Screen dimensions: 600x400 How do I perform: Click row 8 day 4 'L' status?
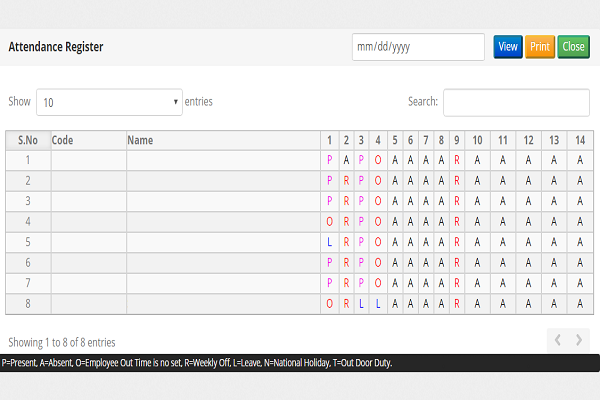pyautogui.click(x=377, y=305)
